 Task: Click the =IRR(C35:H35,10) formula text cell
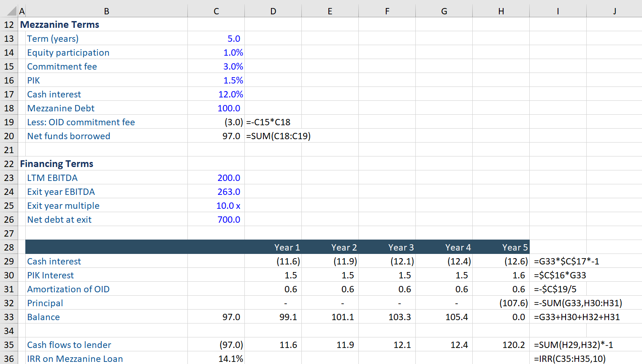[569, 359]
